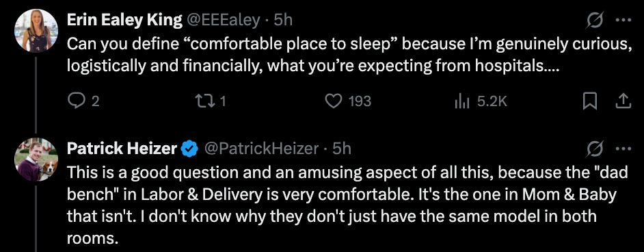
Task: Click Patrick Heizer's blue verified badge
Action: click(190, 149)
